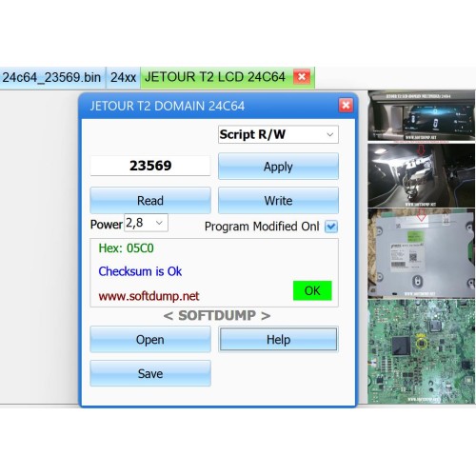
Task: Click the Save button
Action: (150, 373)
